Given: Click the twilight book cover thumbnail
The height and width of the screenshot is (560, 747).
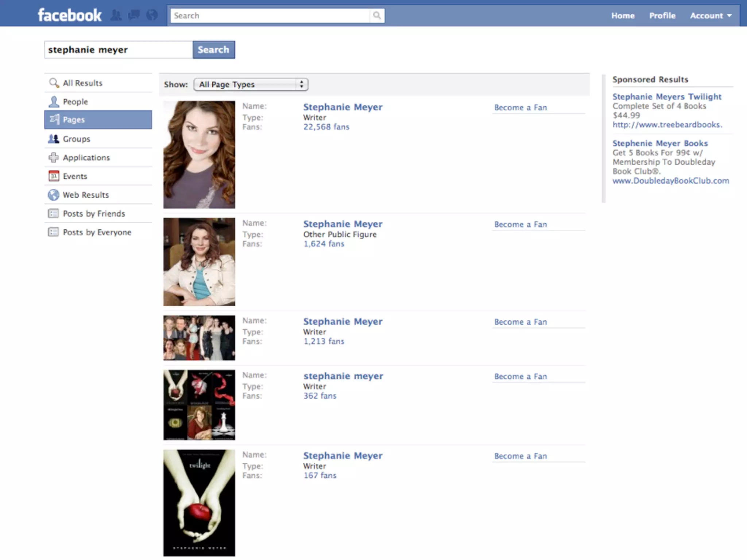Looking at the screenshot, I should click(x=199, y=503).
